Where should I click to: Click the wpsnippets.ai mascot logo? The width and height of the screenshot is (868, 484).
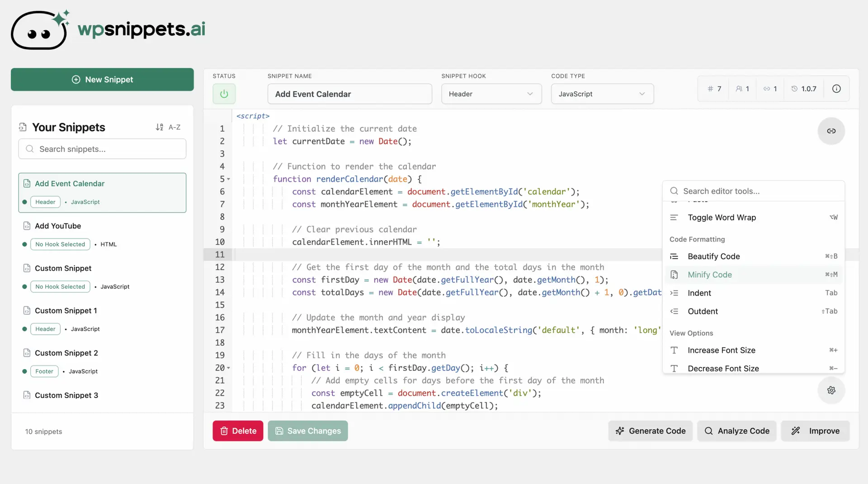41,30
